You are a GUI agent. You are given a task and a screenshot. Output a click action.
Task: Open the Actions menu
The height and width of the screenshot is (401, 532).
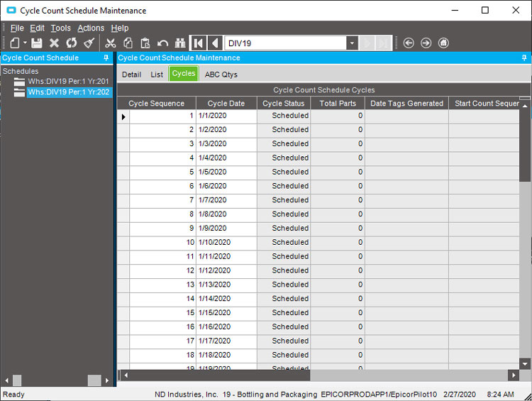(x=91, y=28)
